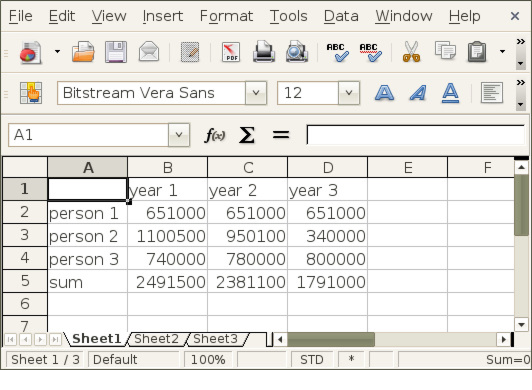Run the Spellcheck ABC icon
Viewport: 532px width, 390px height.
point(337,52)
